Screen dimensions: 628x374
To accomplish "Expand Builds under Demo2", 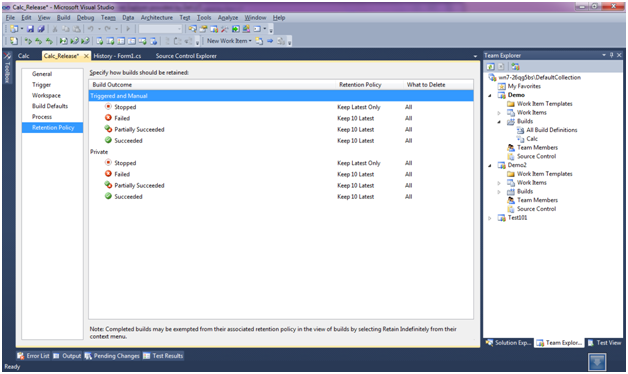I will [x=499, y=192].
